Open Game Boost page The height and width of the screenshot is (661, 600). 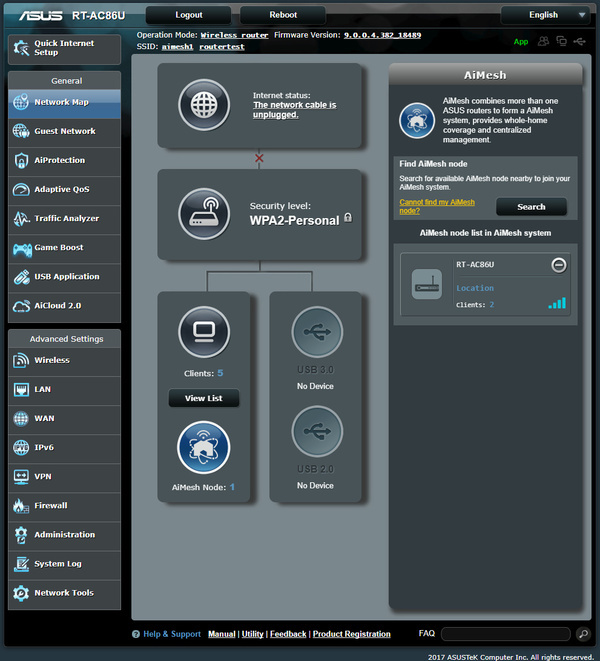click(64, 248)
